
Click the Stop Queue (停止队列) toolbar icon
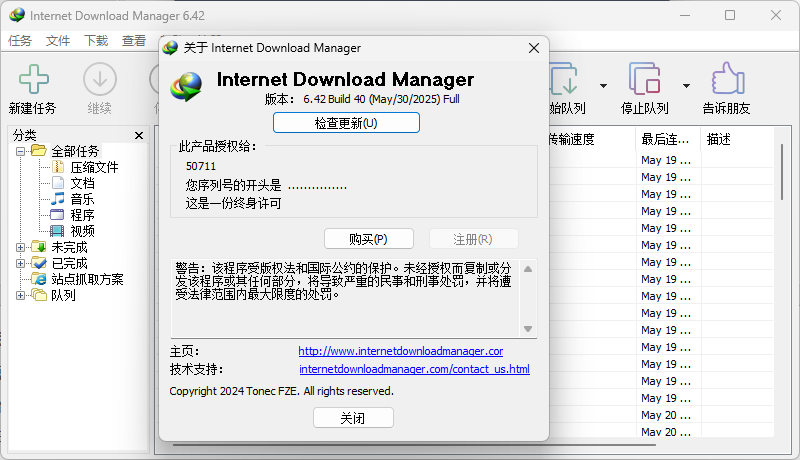(x=644, y=79)
